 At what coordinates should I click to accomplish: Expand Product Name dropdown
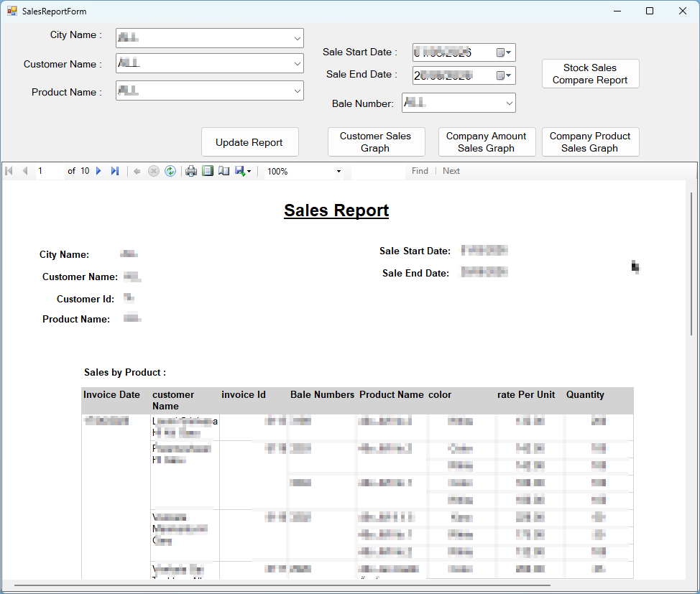(298, 91)
